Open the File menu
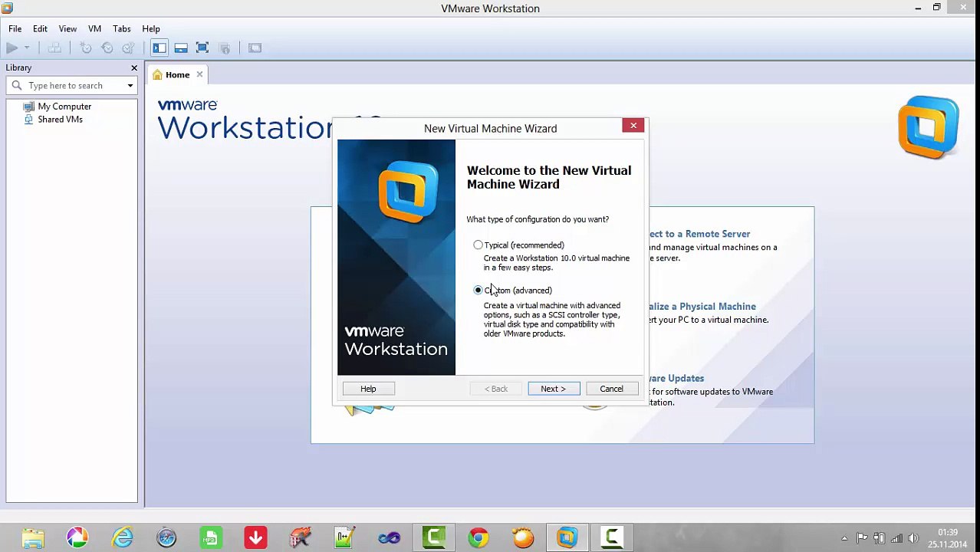Screen dimensions: 980x552 [15, 28]
